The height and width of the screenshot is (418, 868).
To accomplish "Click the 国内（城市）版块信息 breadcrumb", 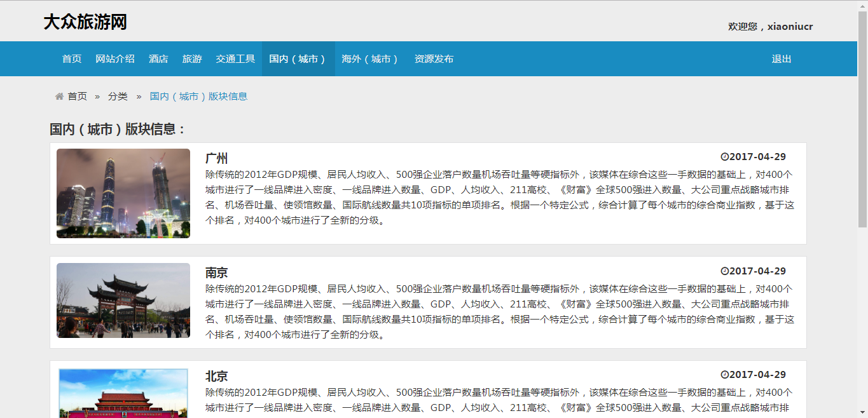I will [198, 97].
